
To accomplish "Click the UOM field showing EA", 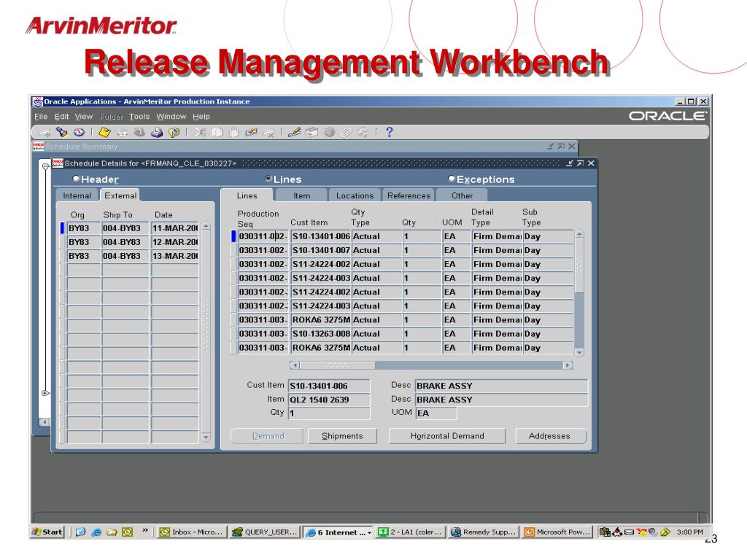I will [436, 413].
